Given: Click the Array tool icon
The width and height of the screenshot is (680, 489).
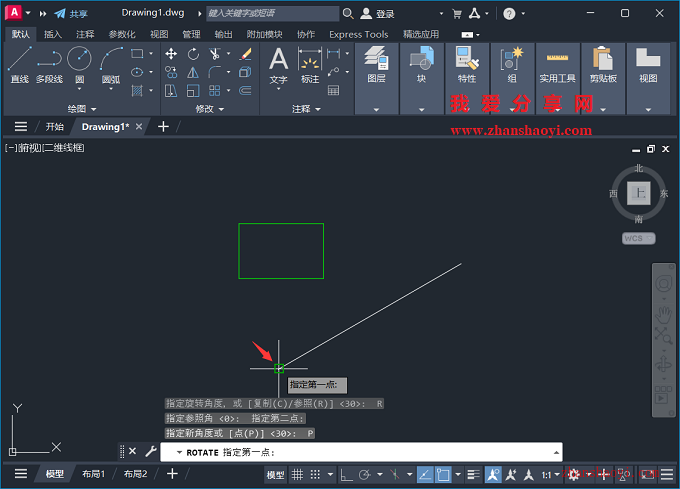Looking at the screenshot, I should coord(214,91).
